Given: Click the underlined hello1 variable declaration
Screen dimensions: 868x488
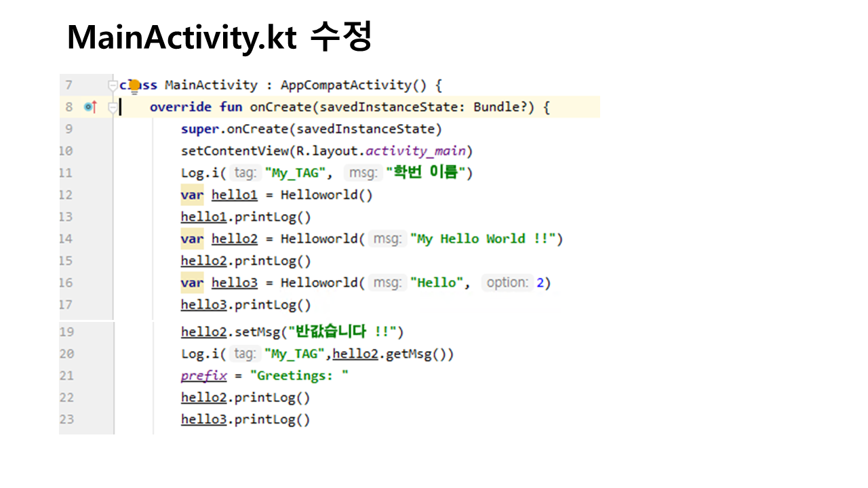Looking at the screenshot, I should click(234, 195).
